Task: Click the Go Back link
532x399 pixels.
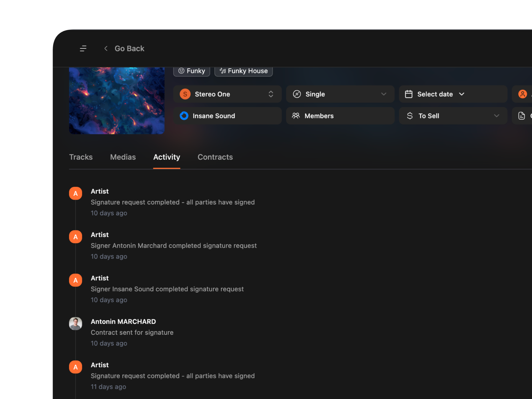Action: pos(129,48)
